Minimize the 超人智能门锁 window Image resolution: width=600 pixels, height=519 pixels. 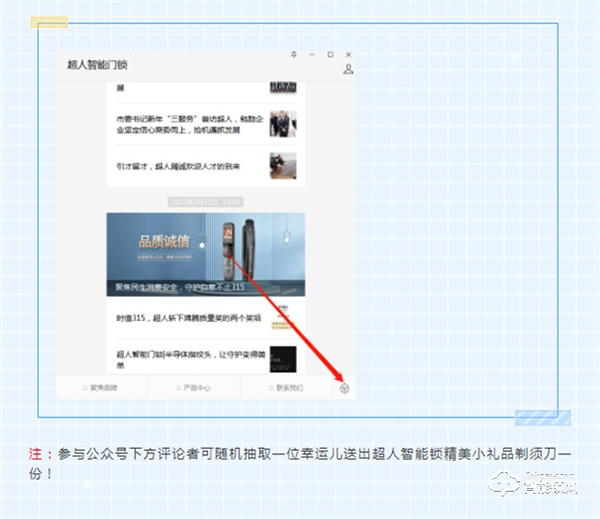[311, 54]
